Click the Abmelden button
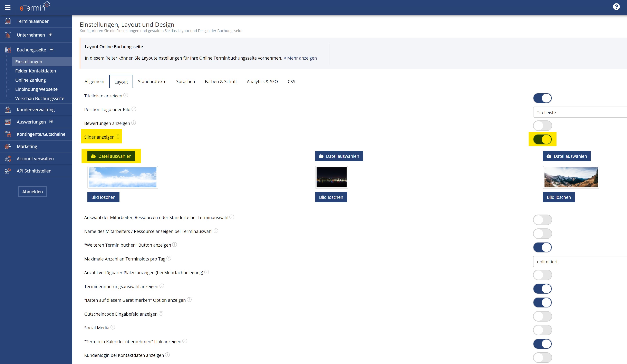Viewport: 627px width, 364px height. pos(33,192)
